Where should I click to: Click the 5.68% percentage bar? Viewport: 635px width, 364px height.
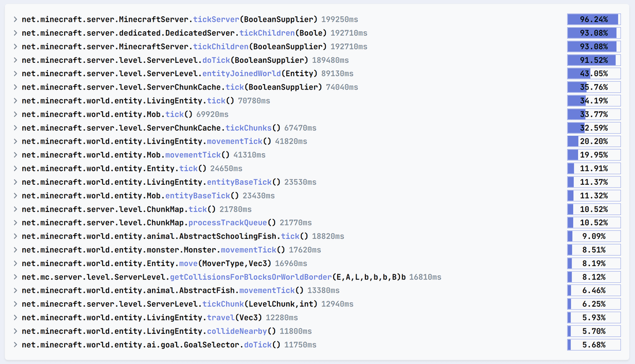click(594, 345)
